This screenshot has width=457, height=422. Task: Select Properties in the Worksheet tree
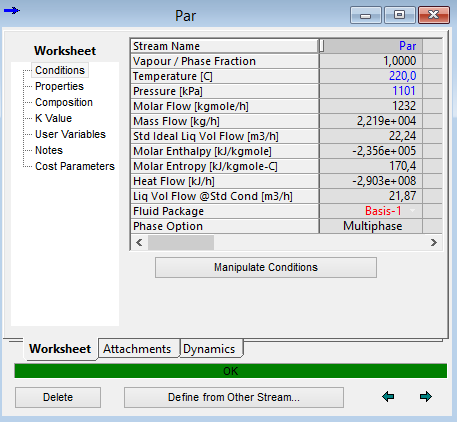(59, 86)
